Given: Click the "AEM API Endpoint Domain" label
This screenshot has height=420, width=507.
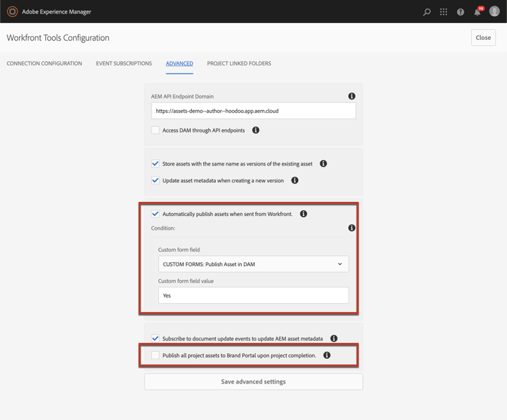Looking at the screenshot, I should pyautogui.click(x=183, y=97).
